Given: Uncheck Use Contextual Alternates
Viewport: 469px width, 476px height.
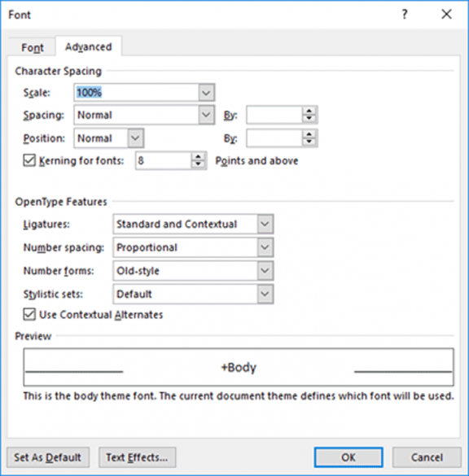Looking at the screenshot, I should [x=29, y=315].
